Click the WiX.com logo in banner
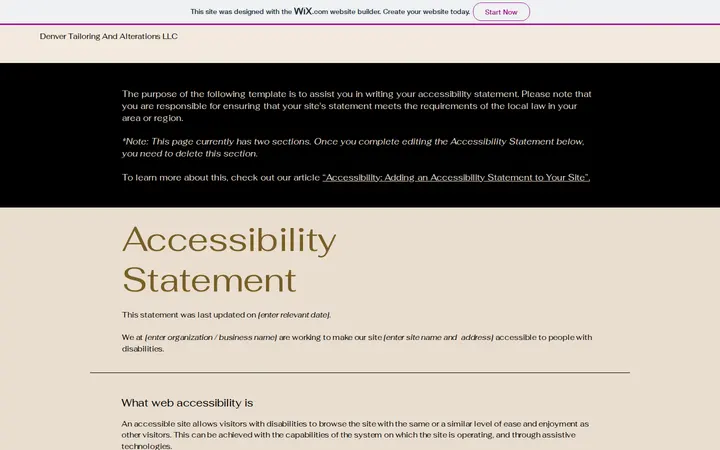The height and width of the screenshot is (450, 720). [x=311, y=11]
